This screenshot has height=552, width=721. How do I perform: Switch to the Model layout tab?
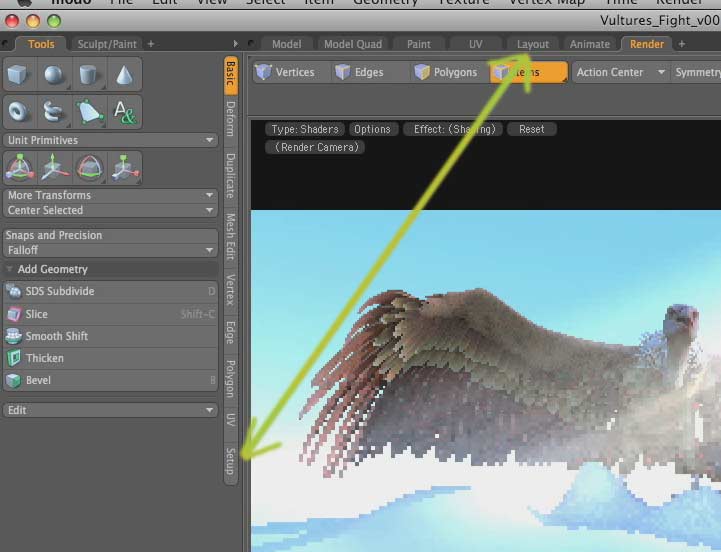click(x=286, y=44)
